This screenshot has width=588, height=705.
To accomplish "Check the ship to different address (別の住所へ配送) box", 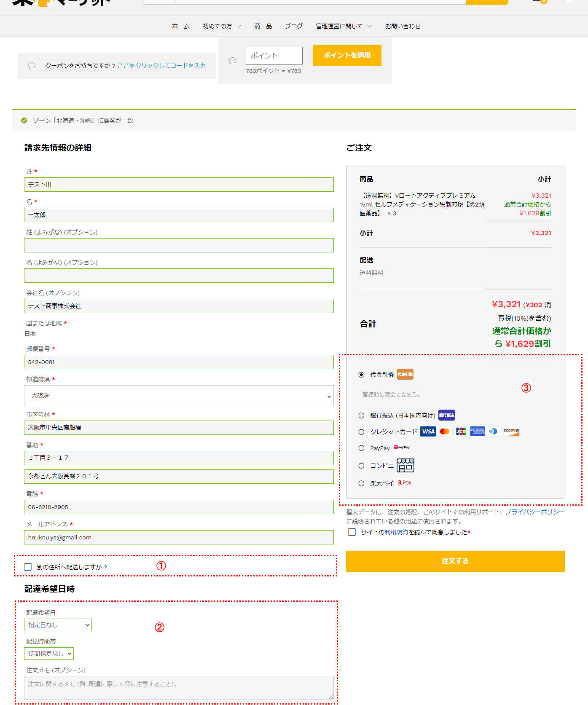I will click(x=28, y=567).
